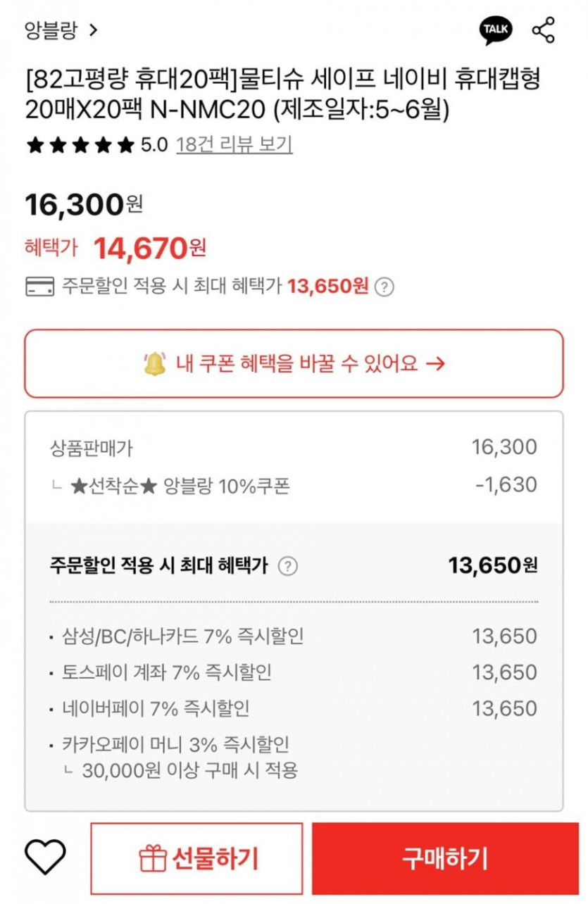
Task: Open the 앙블랑 brand store chevron
Action: click(x=93, y=30)
